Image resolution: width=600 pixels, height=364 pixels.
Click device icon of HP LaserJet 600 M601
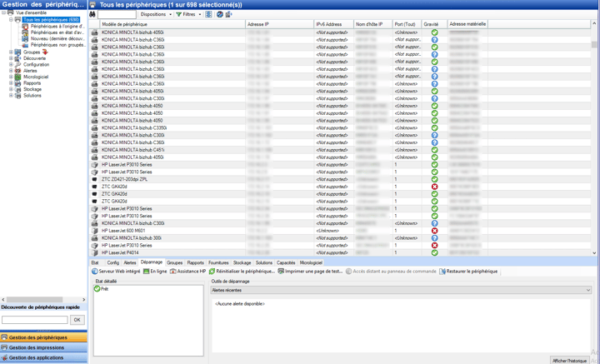pyautogui.click(x=94, y=231)
